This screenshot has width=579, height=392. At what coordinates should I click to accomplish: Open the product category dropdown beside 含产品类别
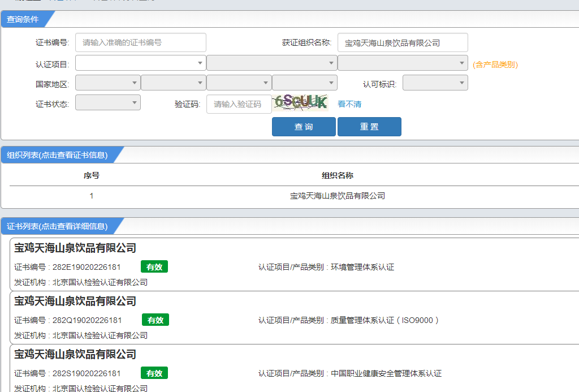(x=403, y=63)
